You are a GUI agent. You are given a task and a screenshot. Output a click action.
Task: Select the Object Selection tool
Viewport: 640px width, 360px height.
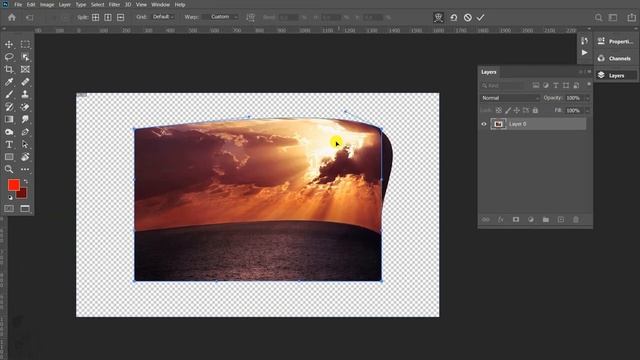(25, 57)
